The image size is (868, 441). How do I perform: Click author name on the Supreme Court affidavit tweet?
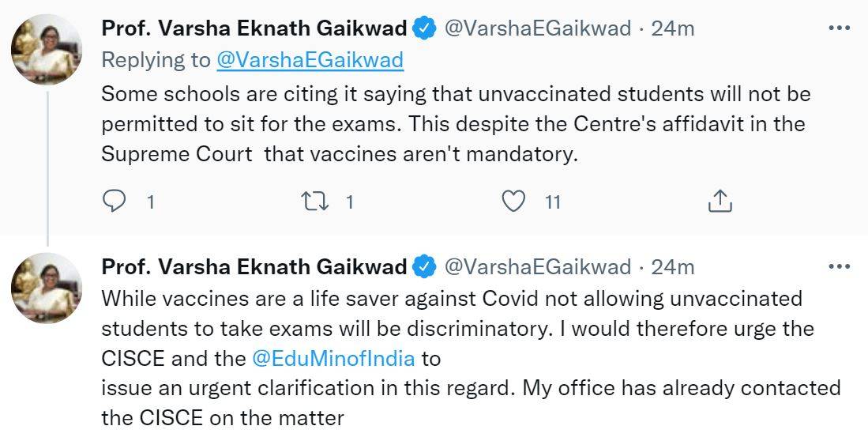tap(254, 29)
